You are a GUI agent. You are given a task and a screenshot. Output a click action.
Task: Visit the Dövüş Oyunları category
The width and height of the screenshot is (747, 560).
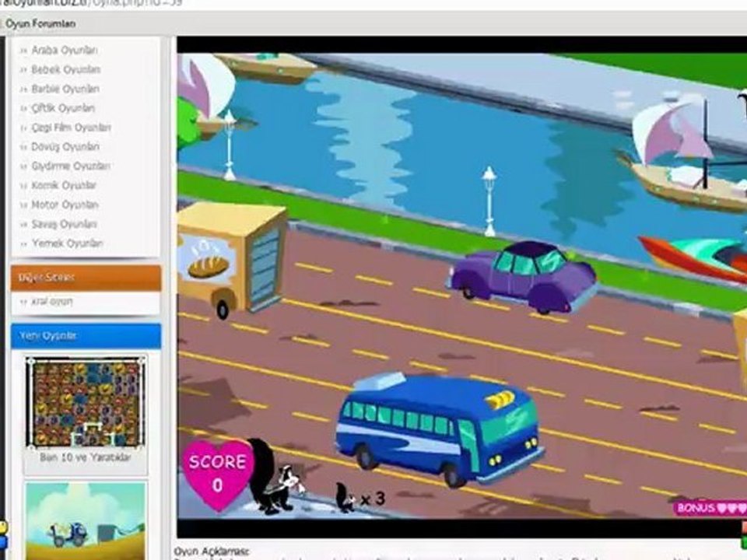coord(65,147)
